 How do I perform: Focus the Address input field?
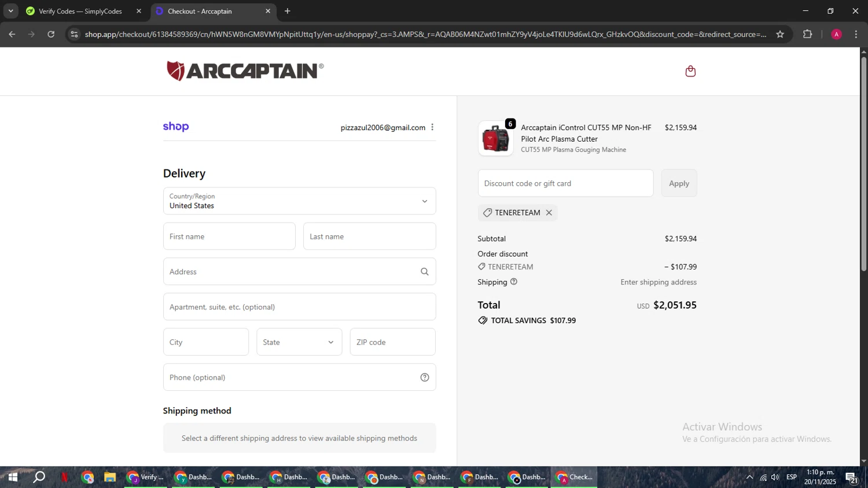[299, 272]
